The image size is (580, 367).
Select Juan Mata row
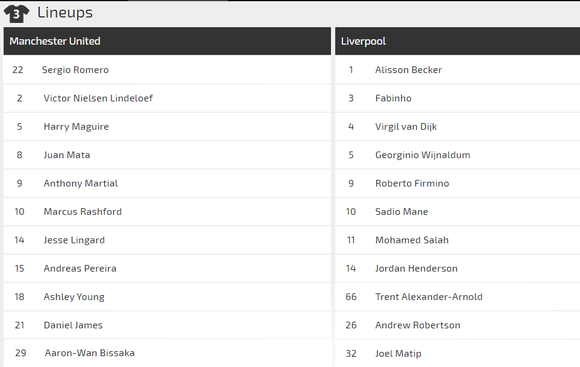pyautogui.click(x=167, y=155)
